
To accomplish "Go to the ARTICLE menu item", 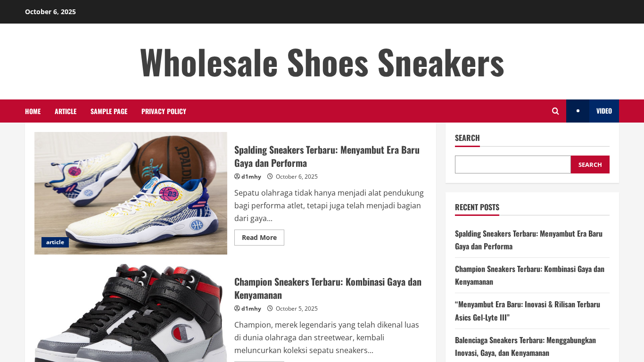I will pos(66,111).
